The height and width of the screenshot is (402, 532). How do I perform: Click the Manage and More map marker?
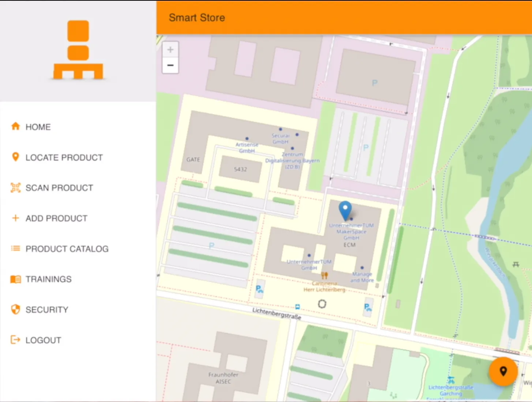tap(362, 268)
